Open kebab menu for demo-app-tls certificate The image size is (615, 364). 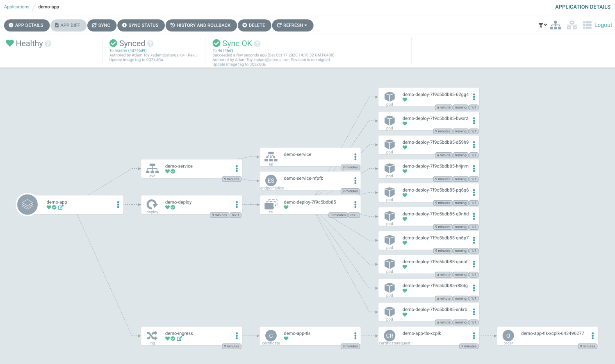click(x=355, y=336)
